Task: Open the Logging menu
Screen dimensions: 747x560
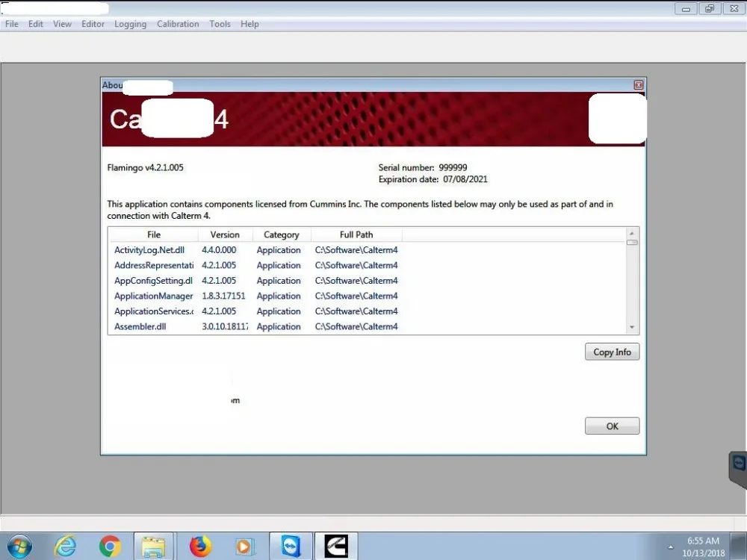Action: 130,23
